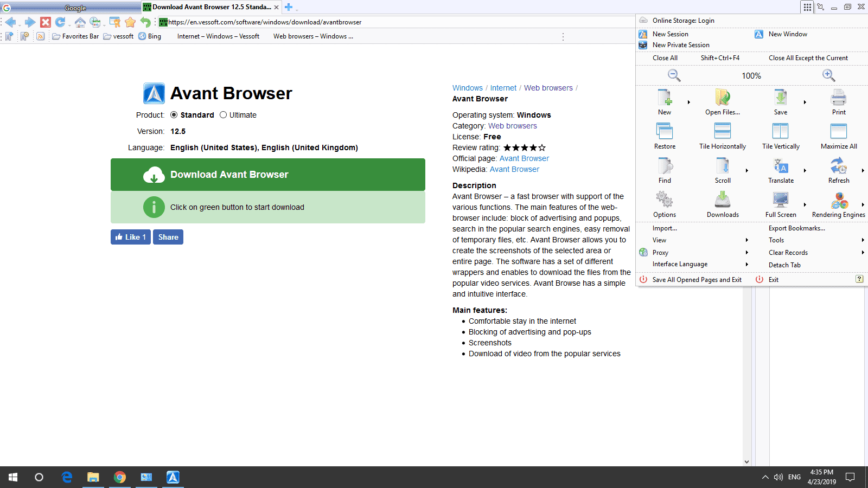Open the Official page Avant Browser link
The width and height of the screenshot is (868, 488).
524,158
